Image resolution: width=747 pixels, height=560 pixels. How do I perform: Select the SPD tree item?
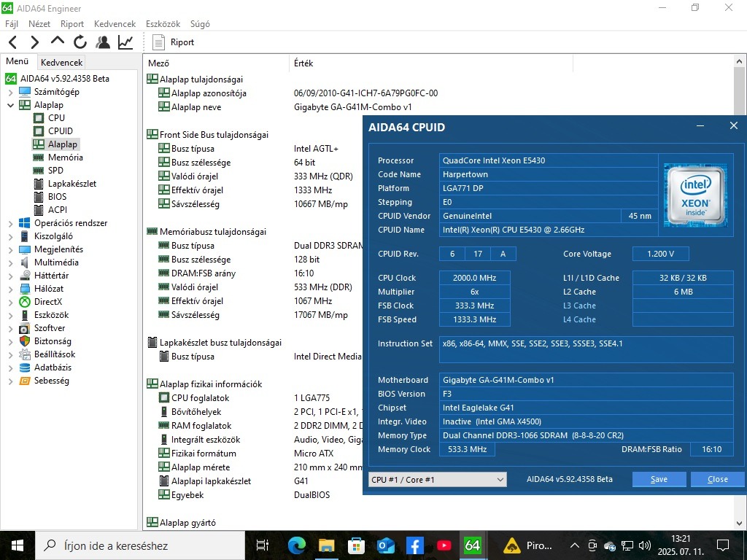pyautogui.click(x=55, y=171)
